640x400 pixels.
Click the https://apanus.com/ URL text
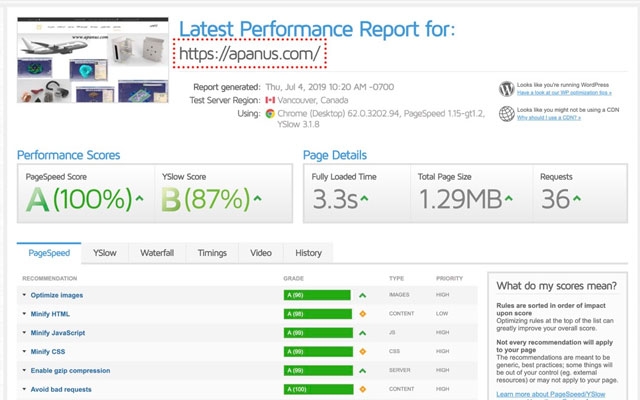[249, 53]
